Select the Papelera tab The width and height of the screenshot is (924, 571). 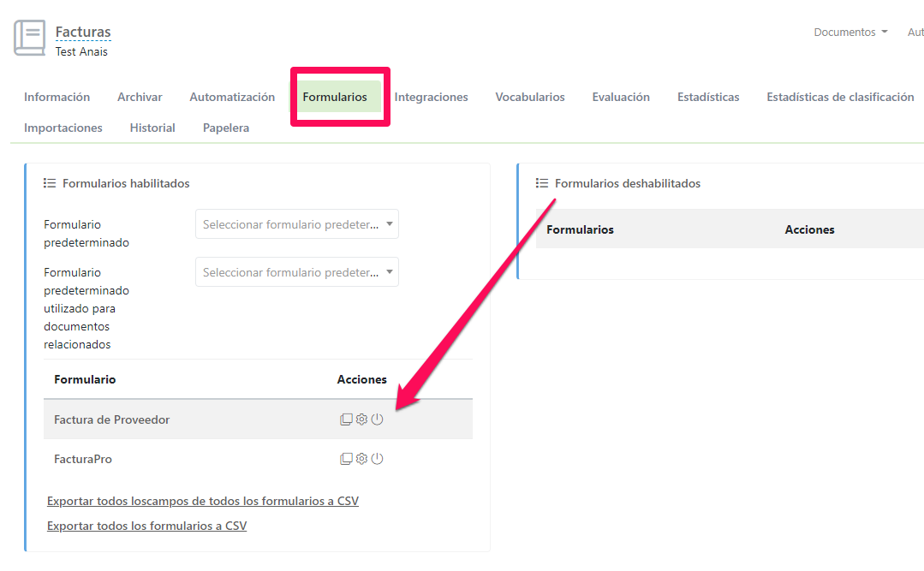pos(226,128)
